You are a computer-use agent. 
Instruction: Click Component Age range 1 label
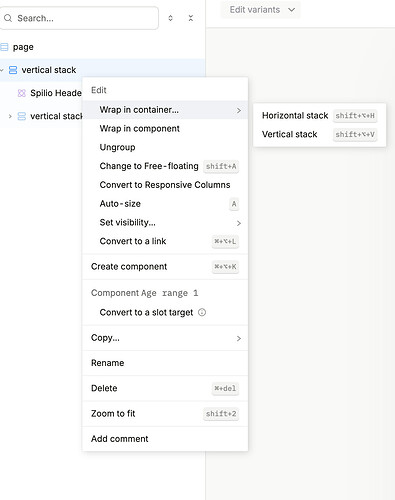145,293
